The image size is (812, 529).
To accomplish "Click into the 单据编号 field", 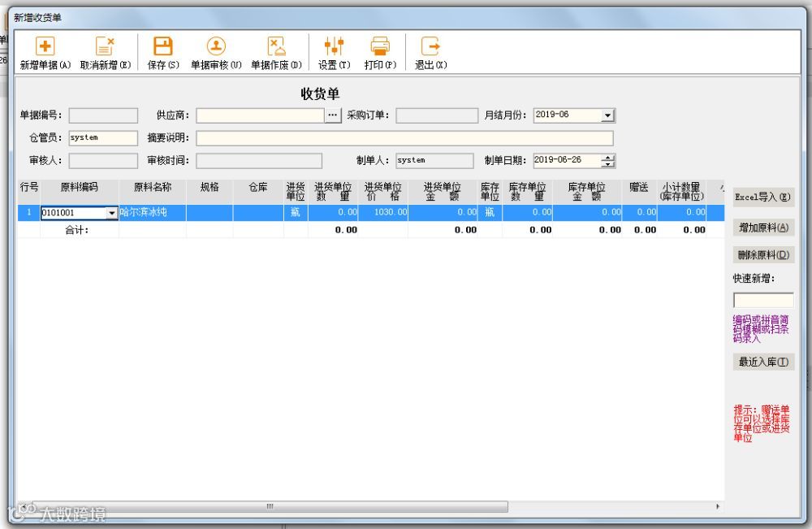I will 104,115.
